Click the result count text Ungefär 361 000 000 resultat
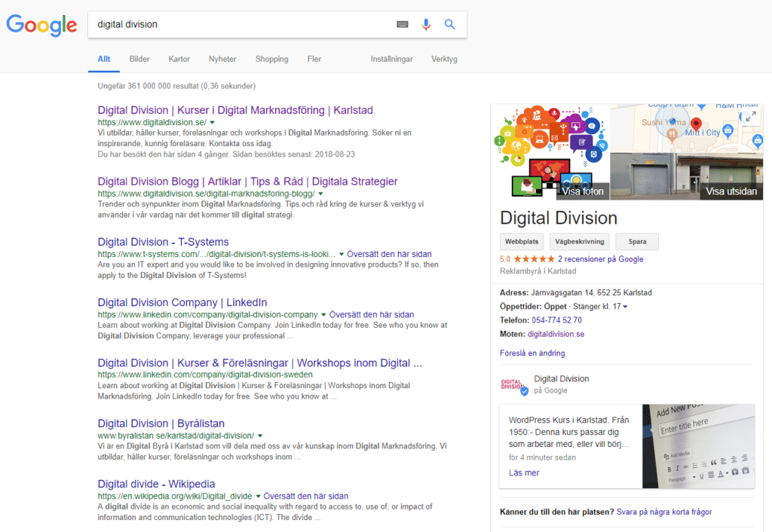The image size is (772, 532). pos(176,86)
